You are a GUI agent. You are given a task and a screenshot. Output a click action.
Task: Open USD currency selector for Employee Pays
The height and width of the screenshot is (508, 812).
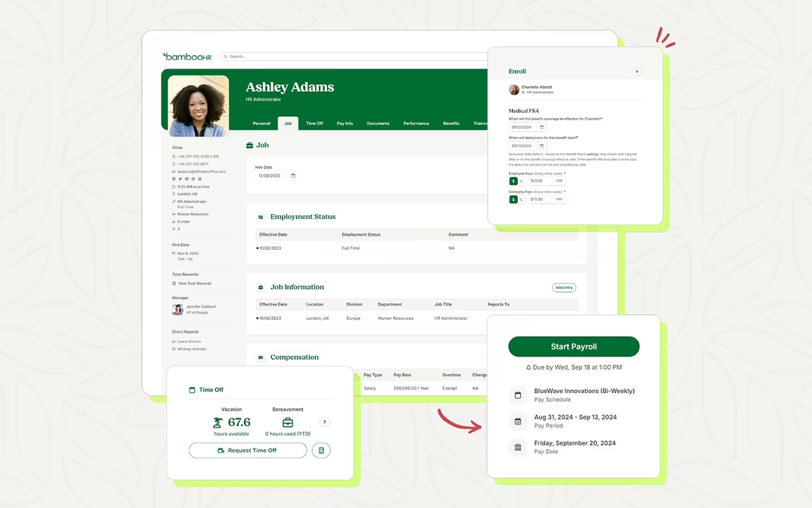(x=559, y=181)
